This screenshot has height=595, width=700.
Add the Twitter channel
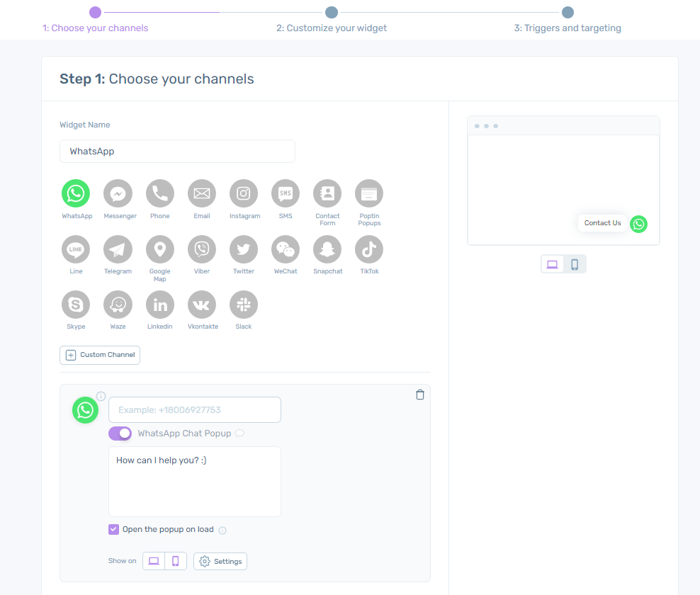tap(244, 249)
